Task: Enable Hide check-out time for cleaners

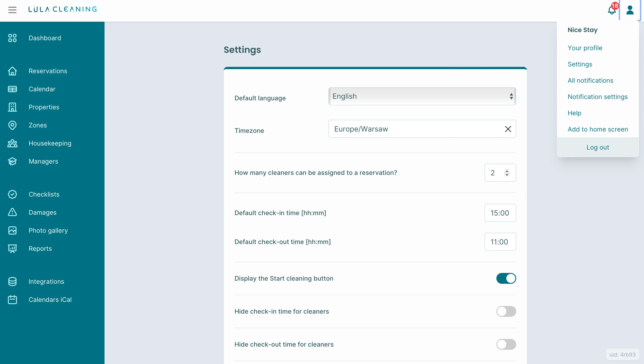Action: pos(506,345)
